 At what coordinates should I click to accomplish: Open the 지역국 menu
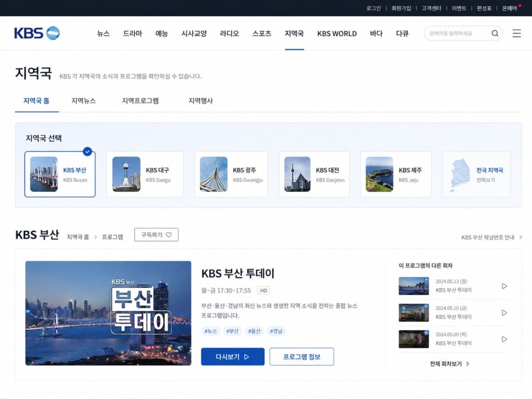point(294,33)
